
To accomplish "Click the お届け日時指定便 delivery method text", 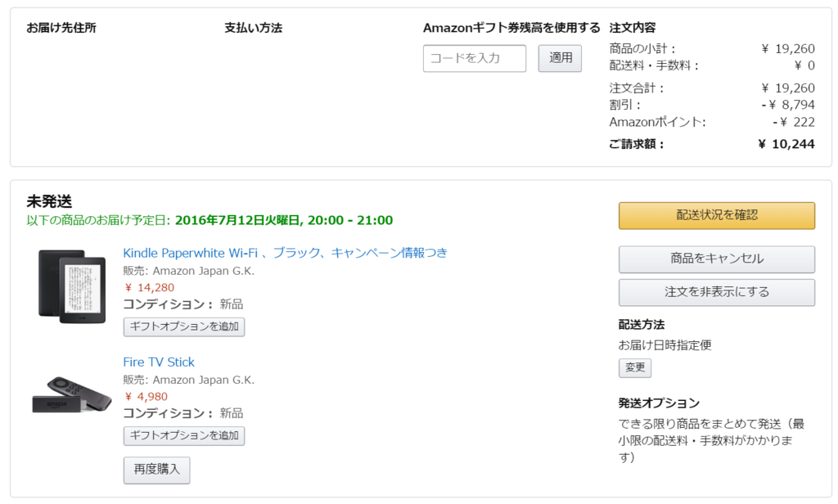I will pyautogui.click(x=665, y=344).
